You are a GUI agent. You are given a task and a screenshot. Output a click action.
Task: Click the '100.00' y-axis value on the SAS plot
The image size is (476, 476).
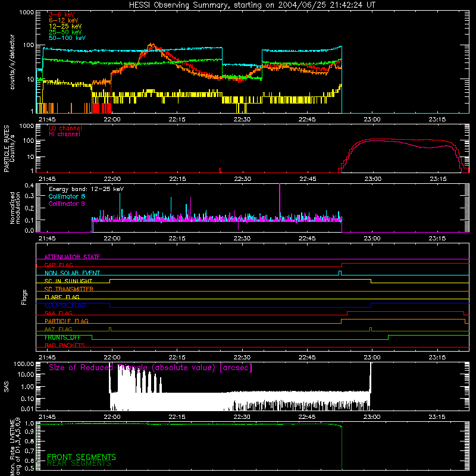click(x=24, y=364)
